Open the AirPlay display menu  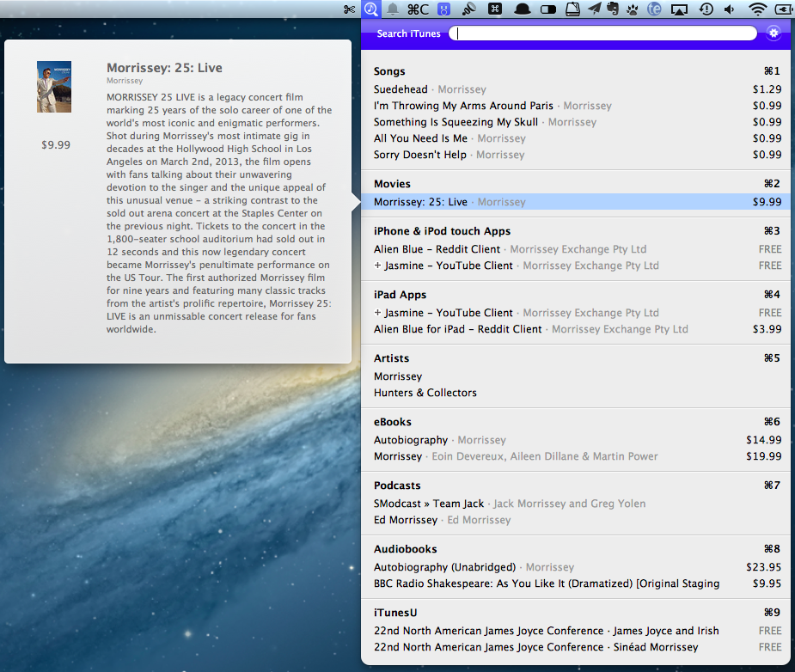pos(679,9)
